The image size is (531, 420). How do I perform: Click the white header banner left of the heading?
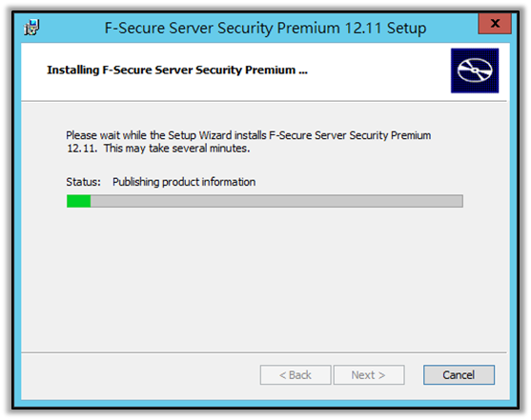34,71
